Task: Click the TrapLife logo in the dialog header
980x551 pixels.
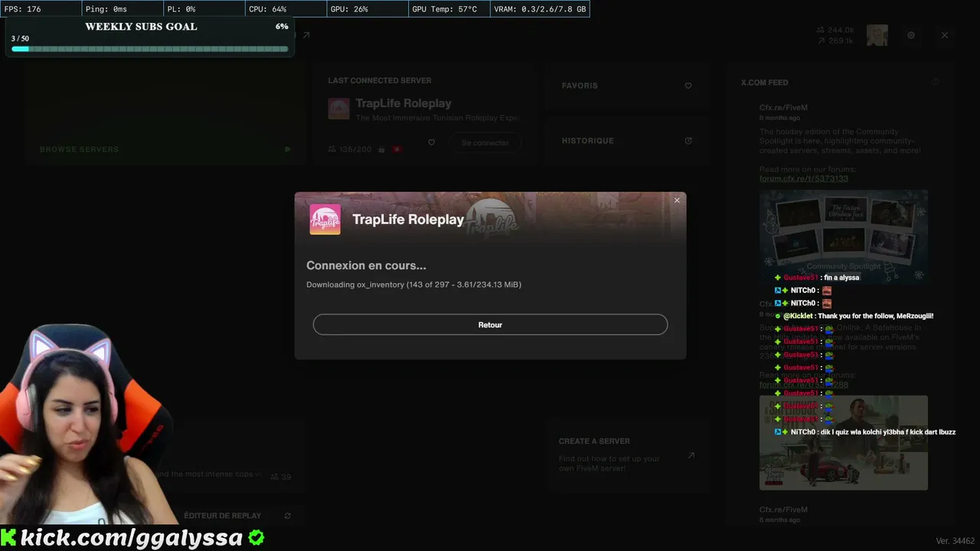Action: click(325, 220)
